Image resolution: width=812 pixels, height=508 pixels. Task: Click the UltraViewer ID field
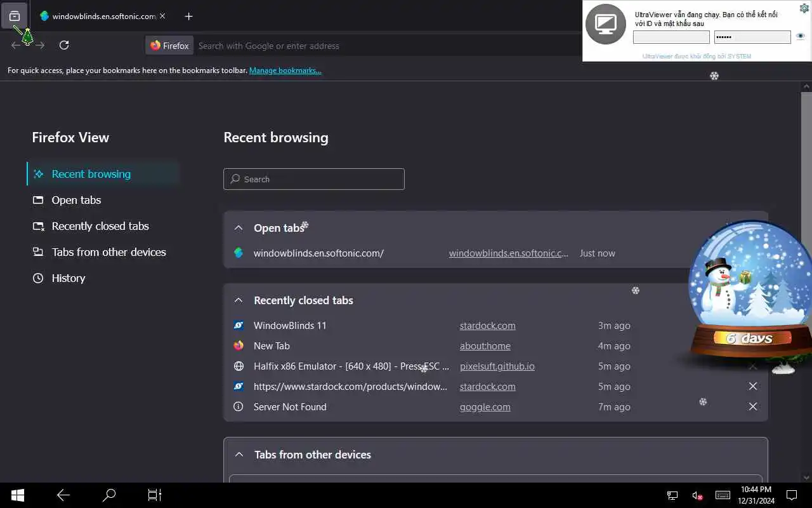click(x=671, y=37)
